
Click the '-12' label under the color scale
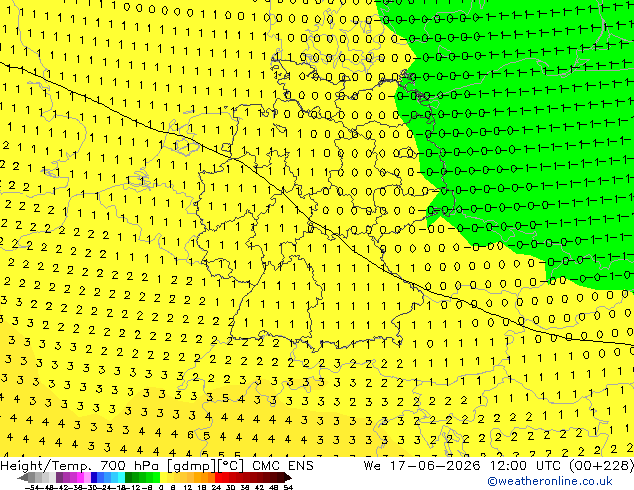pyautogui.click(x=133, y=488)
